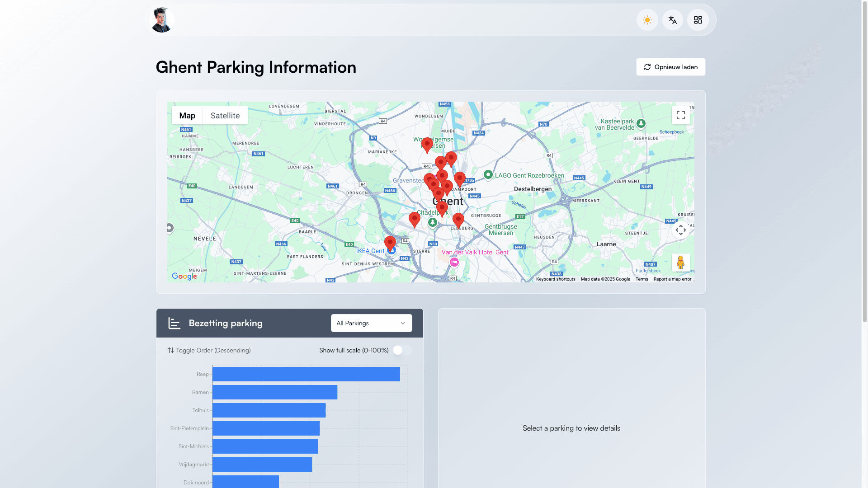The width and height of the screenshot is (868, 488).
Task: Expand parking filter chevron arrow
Action: coord(403,323)
